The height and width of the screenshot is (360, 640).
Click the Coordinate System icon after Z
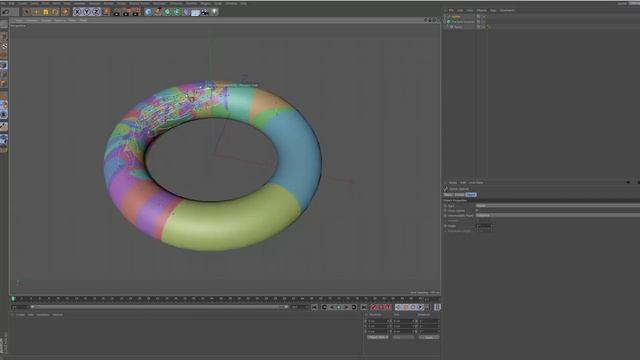[106, 12]
